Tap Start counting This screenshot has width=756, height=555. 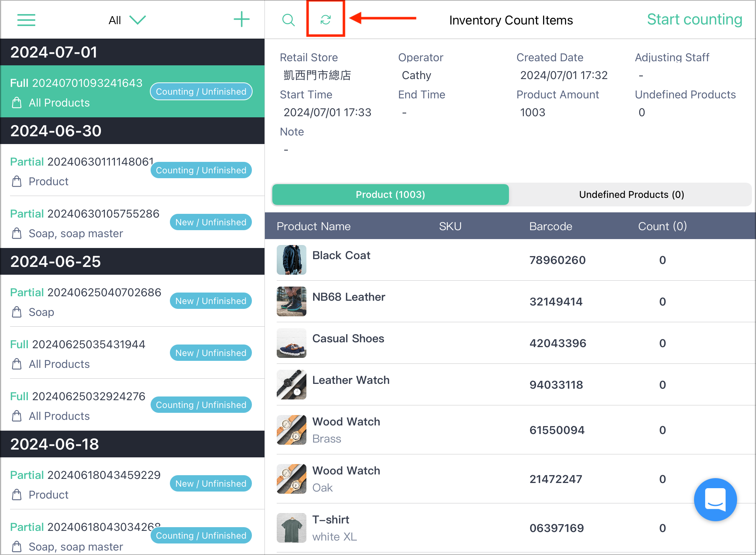[694, 19]
